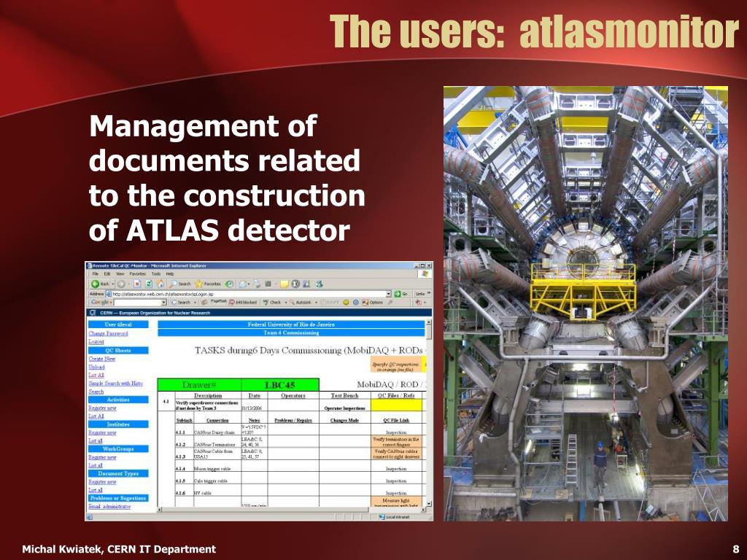Open the Edit menu

coord(107,274)
